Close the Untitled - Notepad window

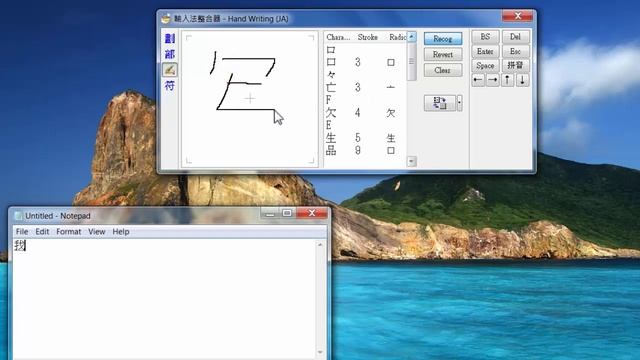(x=312, y=213)
